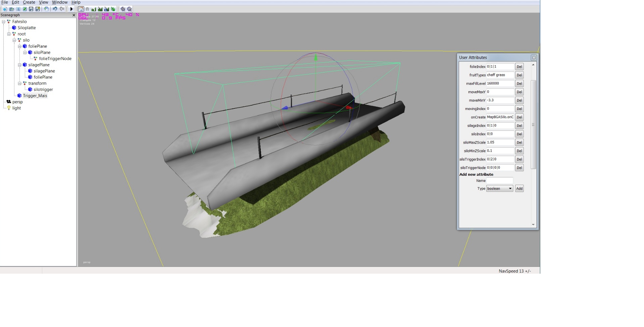Click the Redo arrow icon
The height and width of the screenshot is (327, 644).
click(62, 9)
